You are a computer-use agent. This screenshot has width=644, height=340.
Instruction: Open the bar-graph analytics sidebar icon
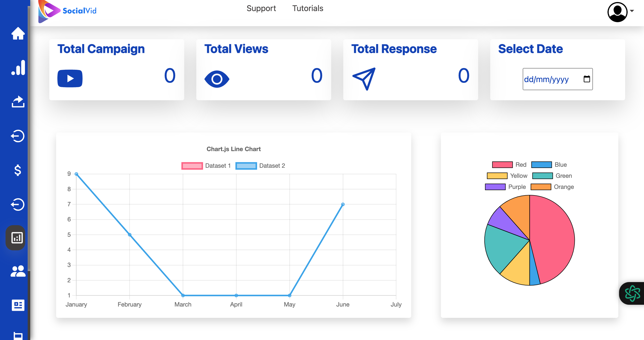coord(18,67)
